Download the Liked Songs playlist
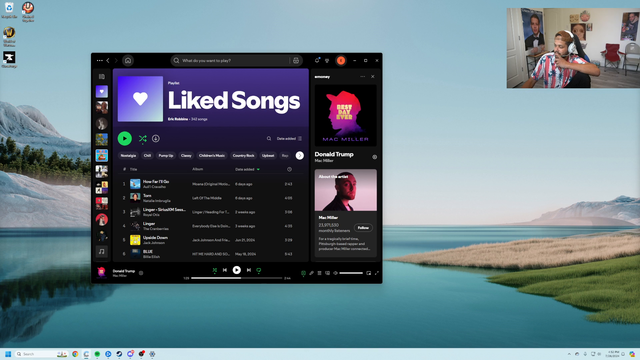The image size is (640, 360). pos(156,139)
